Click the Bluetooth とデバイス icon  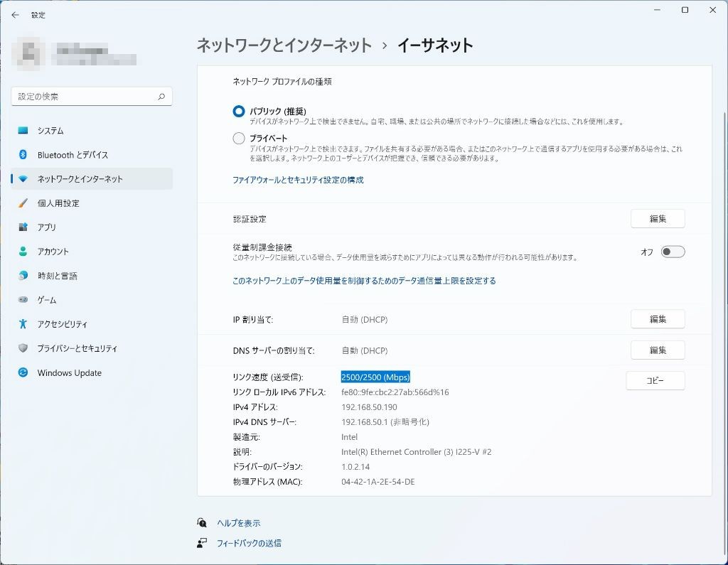(x=23, y=155)
